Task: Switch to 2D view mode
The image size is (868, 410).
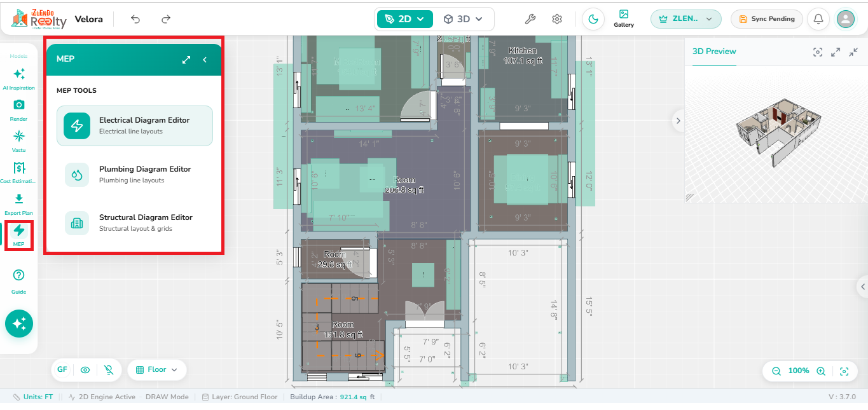Action: click(x=404, y=19)
